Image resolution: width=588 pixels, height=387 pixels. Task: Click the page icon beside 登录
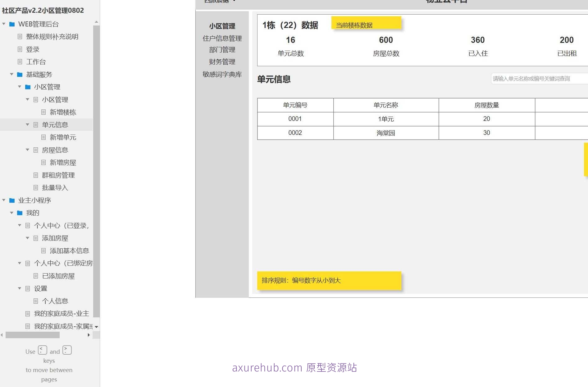tap(19, 49)
